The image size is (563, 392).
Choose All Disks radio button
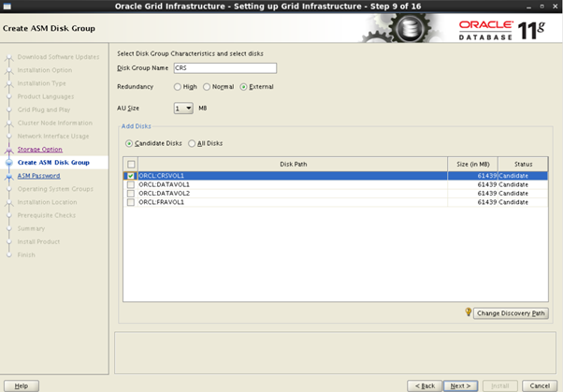click(192, 144)
